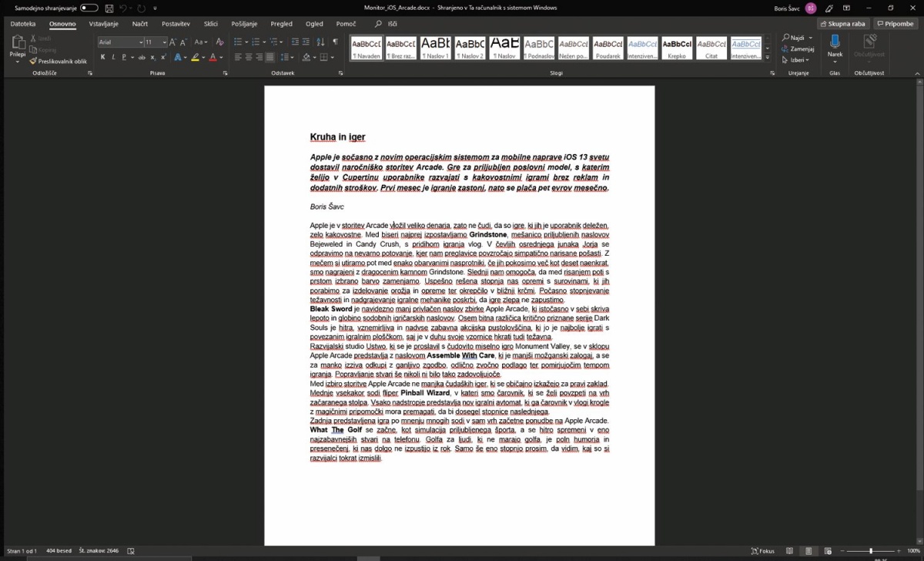Activate the Format Painter (Preslikovalnik oblik)
This screenshot has width=924, height=561.
click(x=58, y=60)
